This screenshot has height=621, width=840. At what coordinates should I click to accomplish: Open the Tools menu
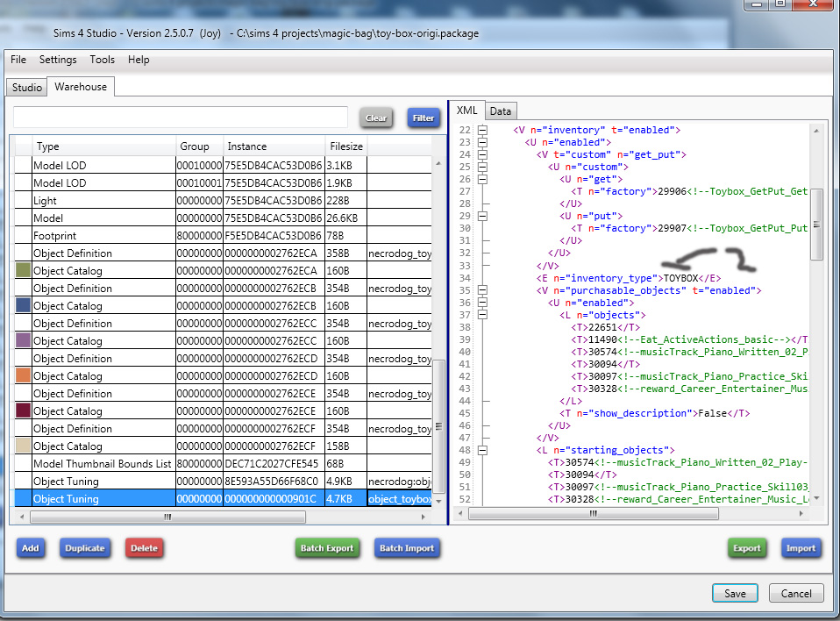102,60
